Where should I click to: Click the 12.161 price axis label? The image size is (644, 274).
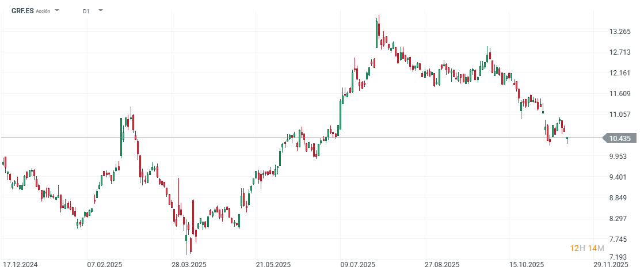click(x=620, y=73)
